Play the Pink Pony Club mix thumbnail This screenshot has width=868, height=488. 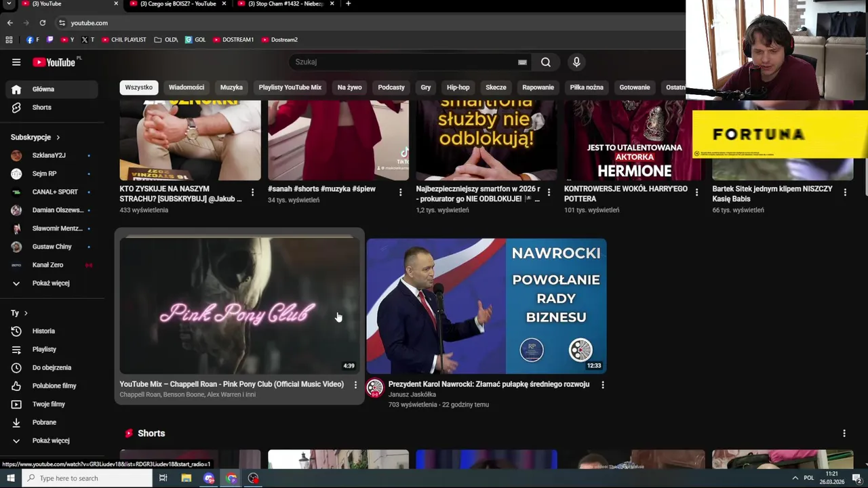pyautogui.click(x=239, y=305)
